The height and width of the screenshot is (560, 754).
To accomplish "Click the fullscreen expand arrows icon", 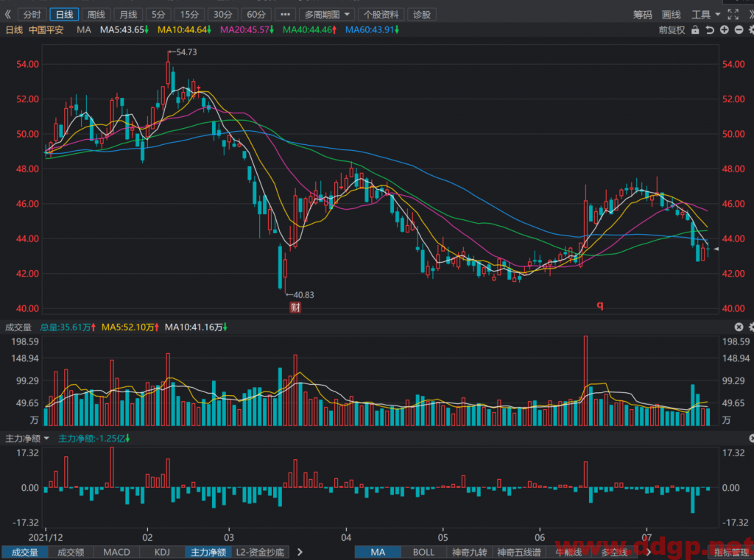I will [733, 15].
